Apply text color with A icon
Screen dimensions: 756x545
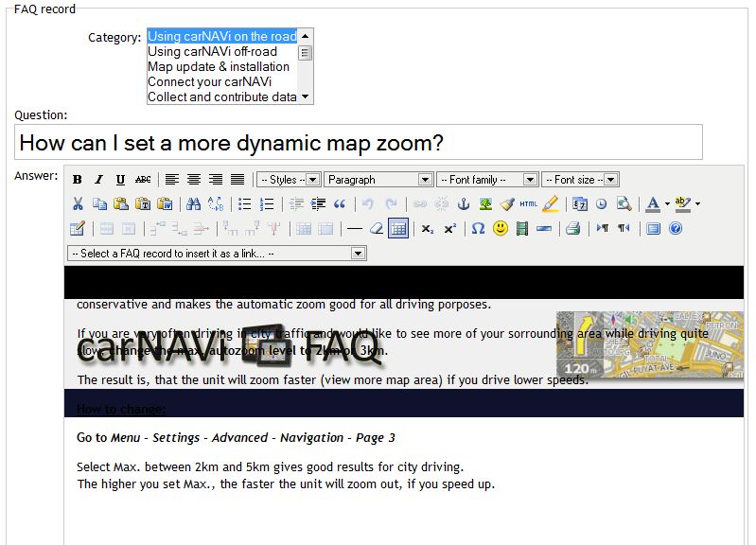click(x=653, y=204)
